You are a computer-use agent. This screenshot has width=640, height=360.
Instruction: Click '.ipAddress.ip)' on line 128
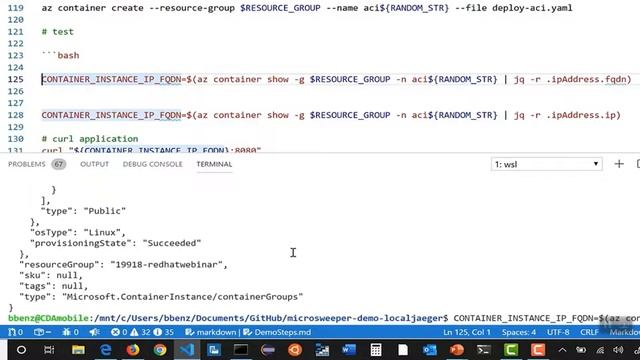coord(584,115)
